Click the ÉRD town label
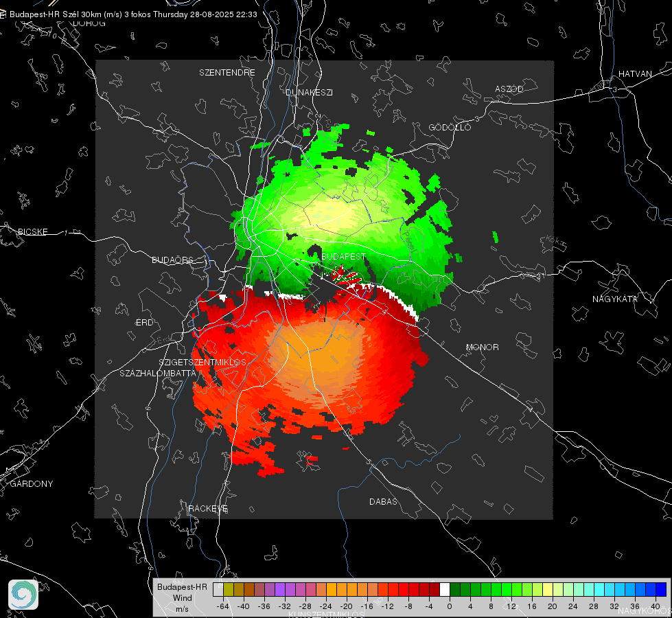672x618 pixels. (x=144, y=323)
